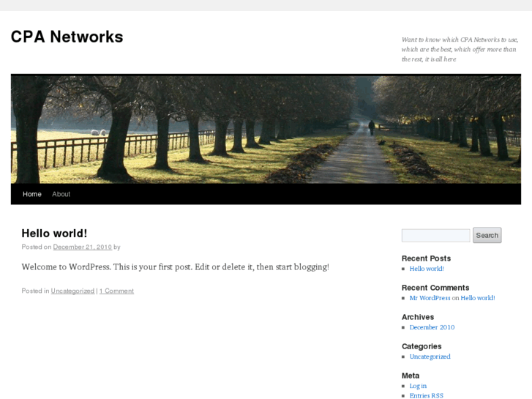Click the site tagline about CPA Networks
This screenshot has width=532, height=399.
460,49
